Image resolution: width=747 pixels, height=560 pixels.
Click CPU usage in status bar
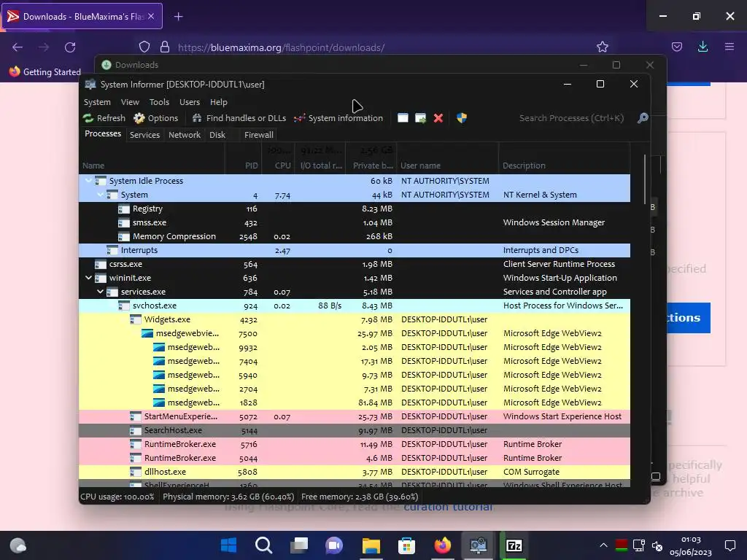pyautogui.click(x=117, y=497)
